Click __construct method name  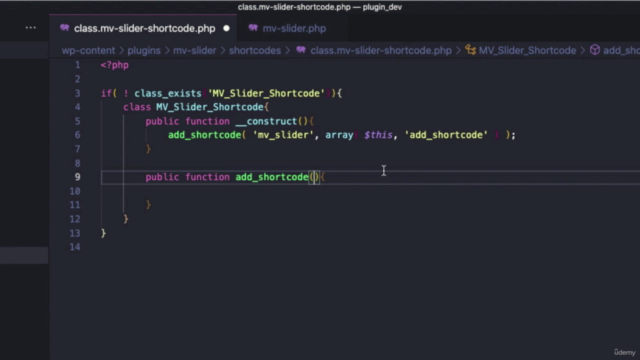coord(266,122)
